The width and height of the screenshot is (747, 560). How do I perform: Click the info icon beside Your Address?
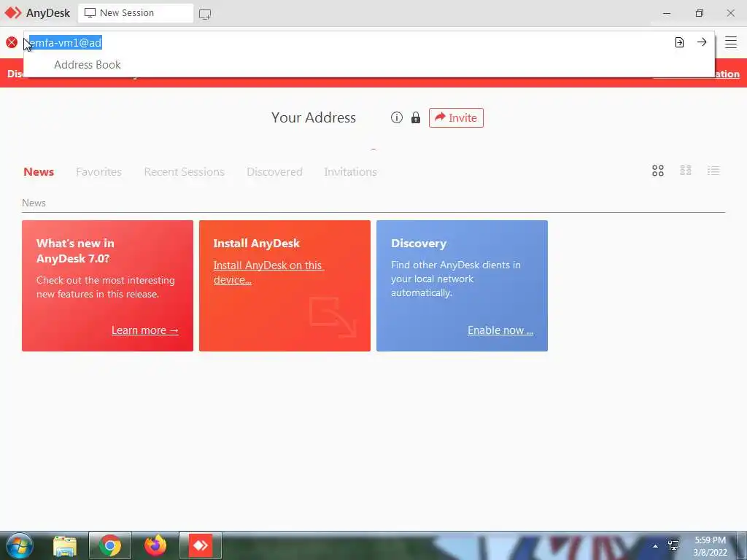tap(396, 117)
